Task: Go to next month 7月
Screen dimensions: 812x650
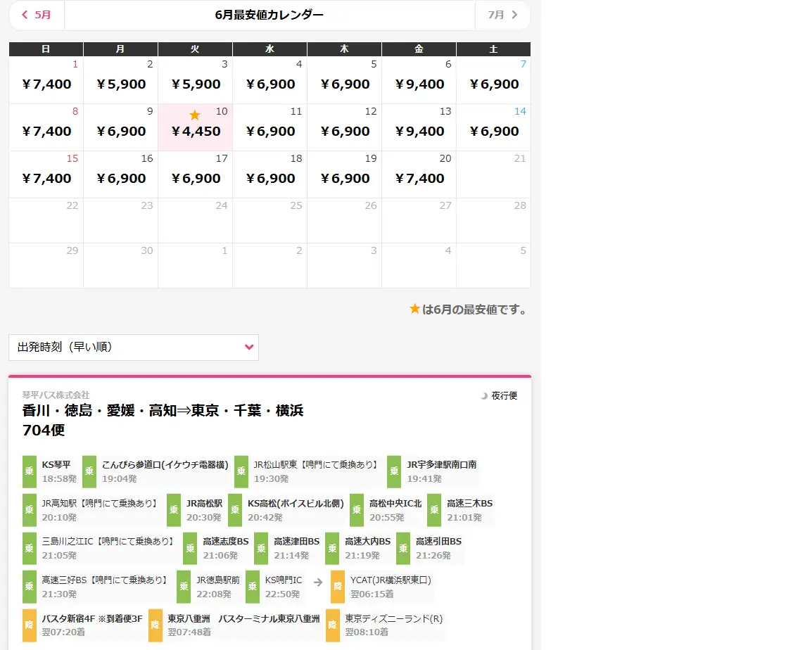Action: pos(502,15)
